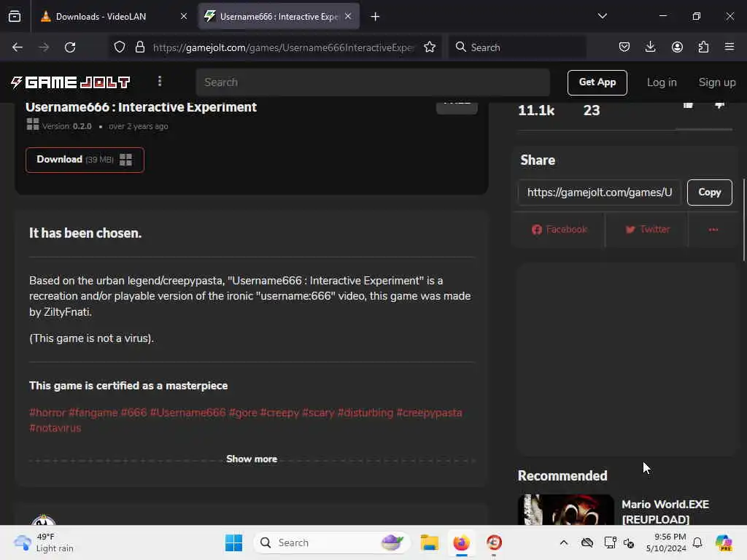Viewport: 747px width, 560px height.
Task: Open the cloud sync tray icon
Action: tap(587, 542)
